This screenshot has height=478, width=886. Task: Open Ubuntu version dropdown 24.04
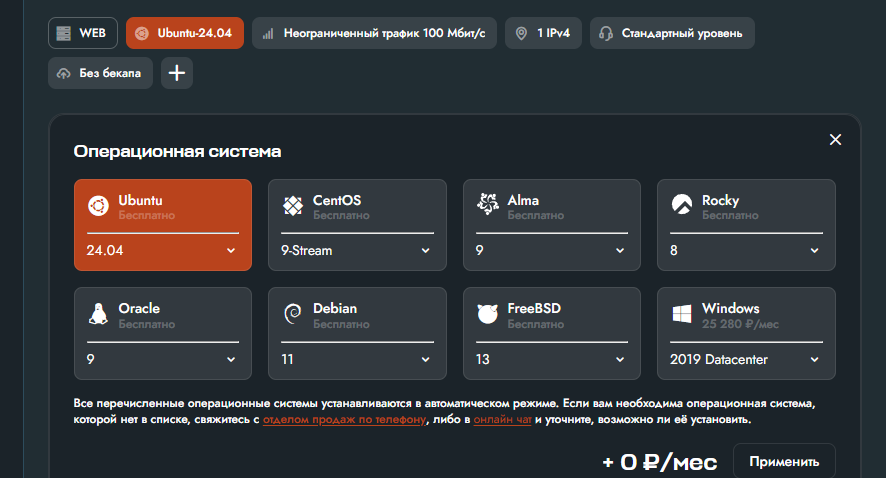tap(163, 250)
